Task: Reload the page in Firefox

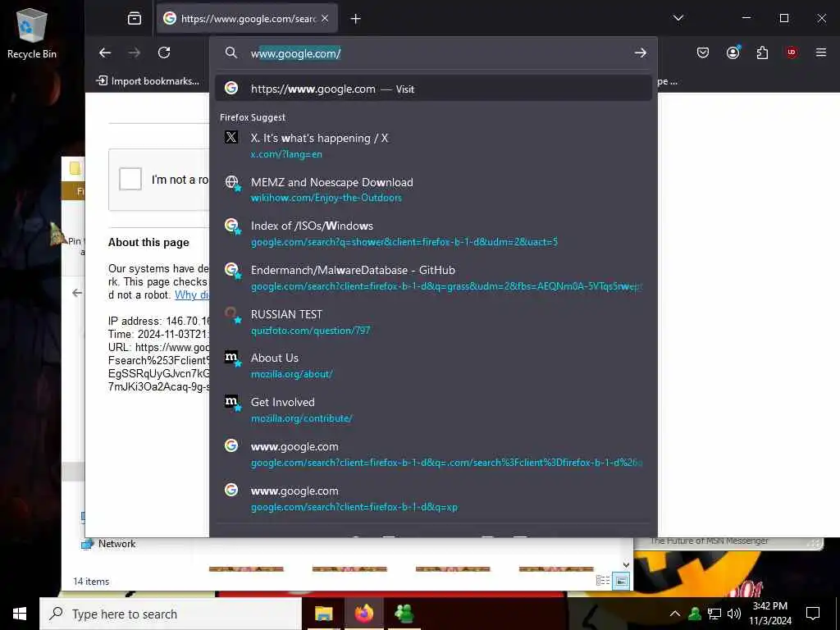Action: tap(164, 52)
